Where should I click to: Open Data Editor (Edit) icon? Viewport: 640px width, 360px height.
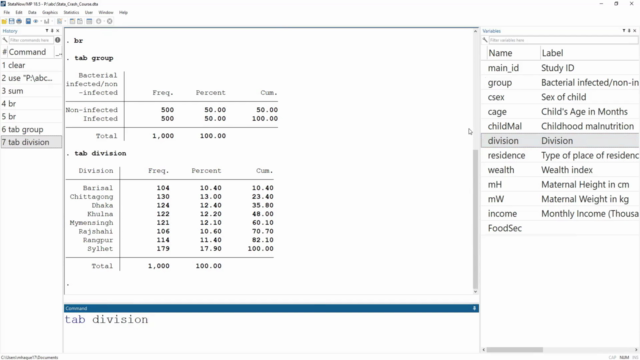[72, 21]
